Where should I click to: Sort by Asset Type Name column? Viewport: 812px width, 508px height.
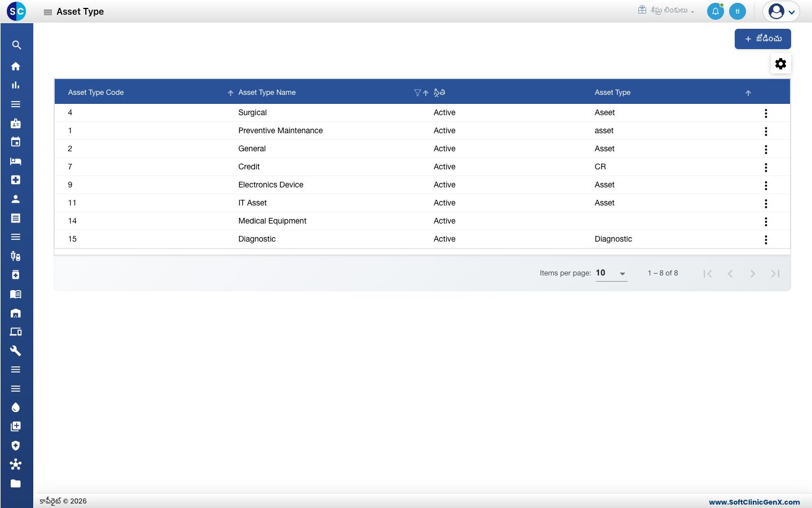[267, 93]
